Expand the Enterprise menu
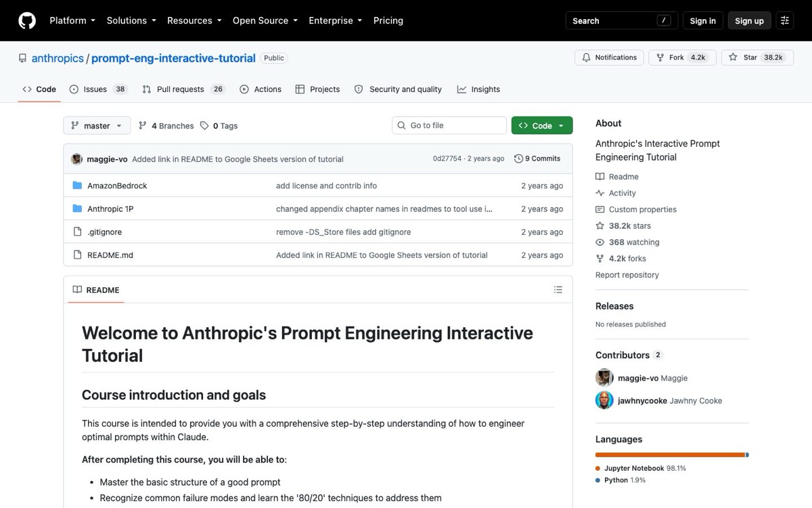Viewport: 812px width, 508px height. 336,21
